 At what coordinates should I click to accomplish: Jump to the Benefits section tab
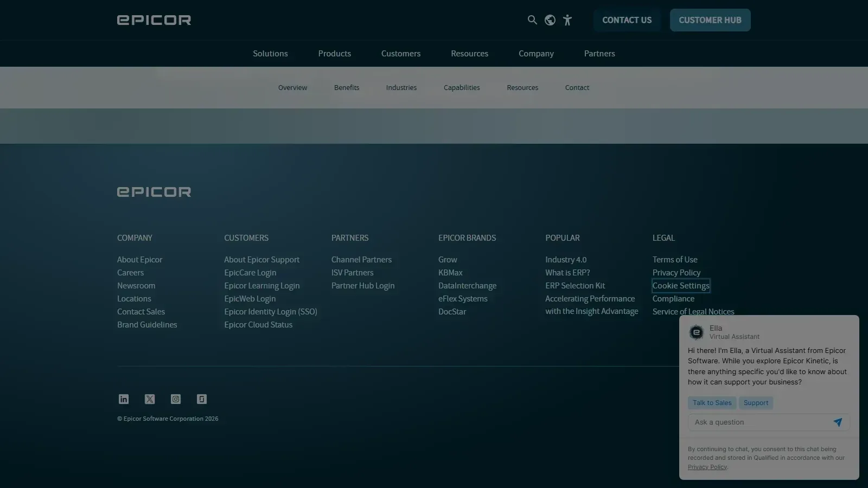(x=347, y=88)
